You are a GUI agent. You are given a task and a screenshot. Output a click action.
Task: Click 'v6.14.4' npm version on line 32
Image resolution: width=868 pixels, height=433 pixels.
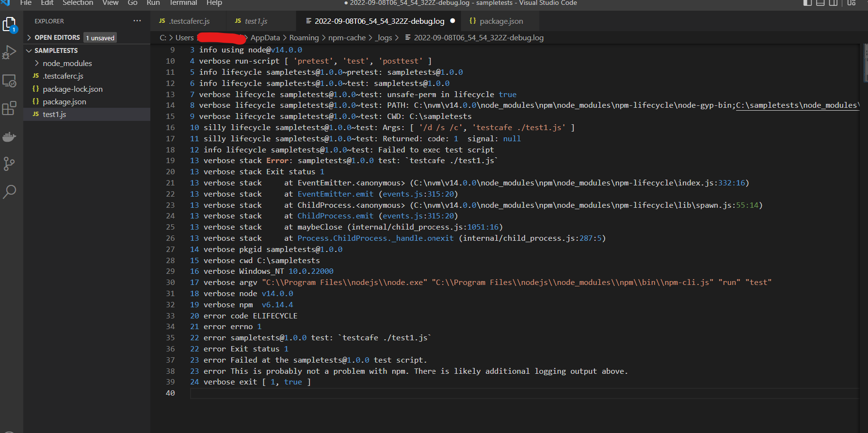click(x=277, y=304)
